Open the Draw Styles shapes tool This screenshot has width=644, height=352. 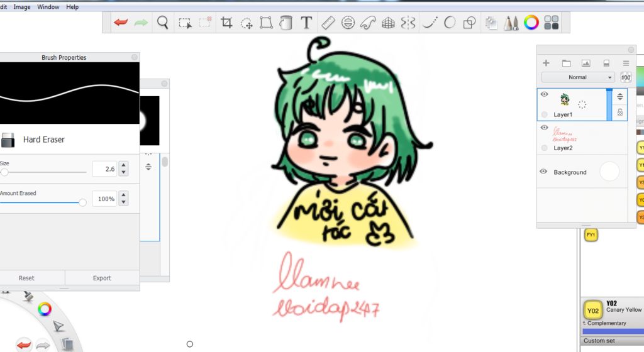point(469,23)
